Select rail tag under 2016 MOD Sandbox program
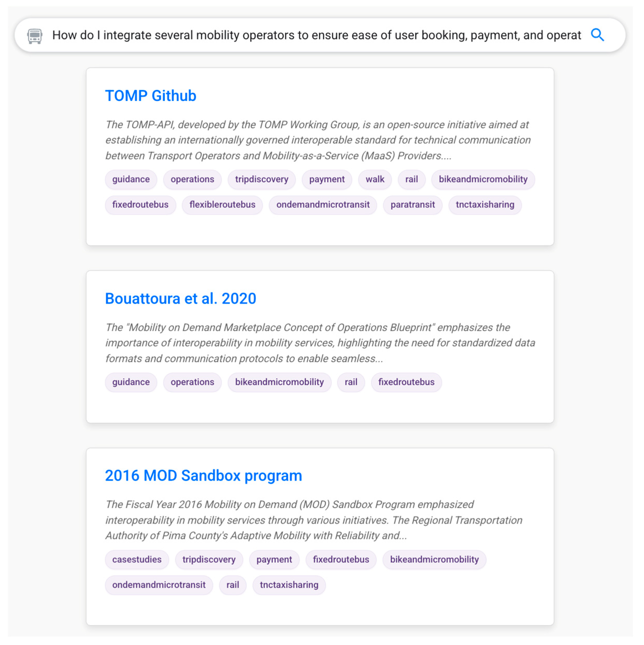This screenshot has width=644, height=645. click(x=233, y=585)
